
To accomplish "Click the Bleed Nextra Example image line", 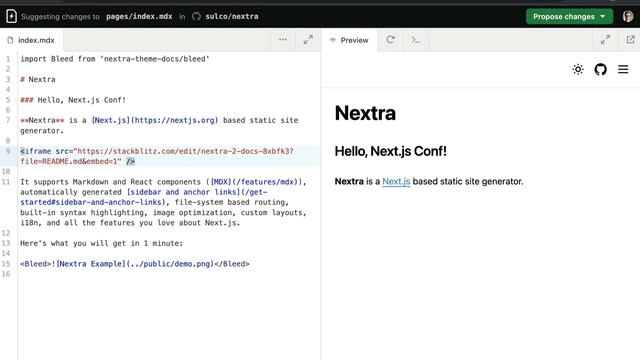I will coord(135,264).
